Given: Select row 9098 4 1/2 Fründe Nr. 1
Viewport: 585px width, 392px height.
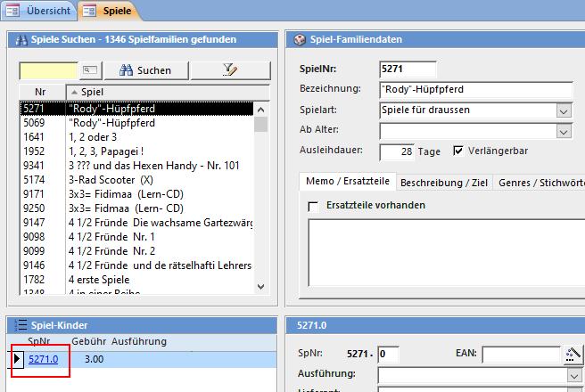Looking at the screenshot, I should coord(137,237).
